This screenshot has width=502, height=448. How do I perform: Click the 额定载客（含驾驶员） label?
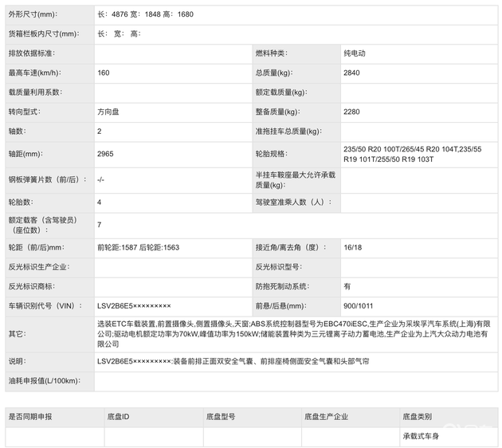42,225
